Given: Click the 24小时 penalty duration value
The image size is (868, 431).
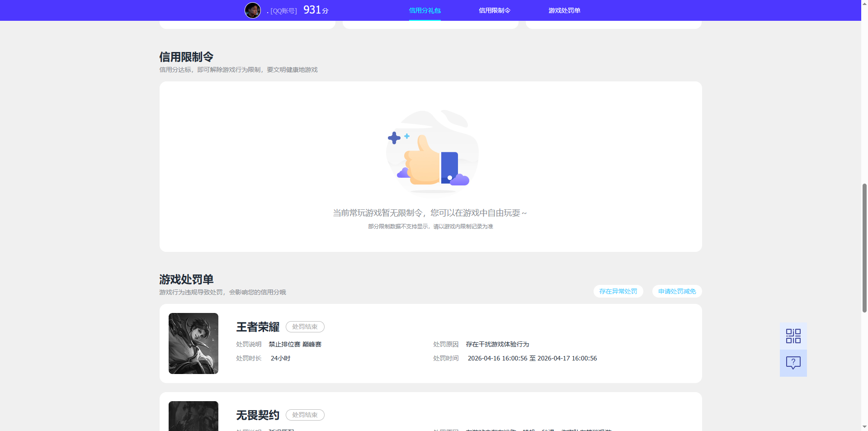Looking at the screenshot, I should click(x=280, y=358).
